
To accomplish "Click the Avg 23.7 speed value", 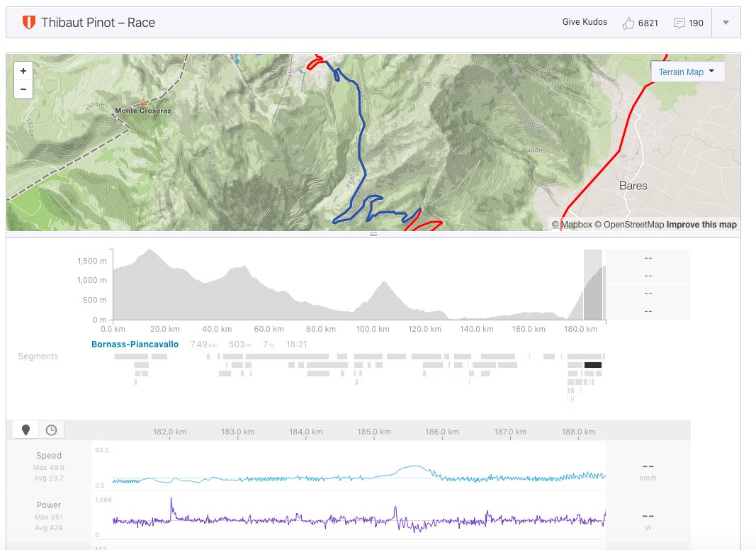I will [49, 478].
